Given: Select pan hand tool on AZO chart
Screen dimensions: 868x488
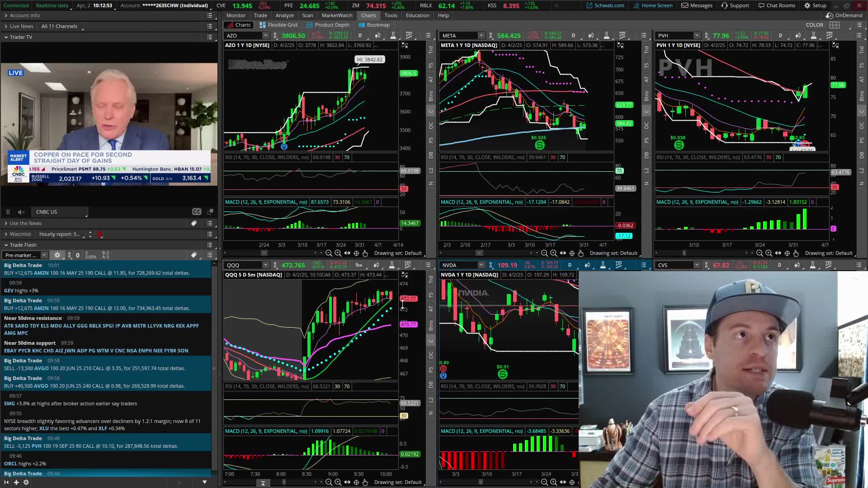Looking at the screenshot, I should (x=365, y=253).
